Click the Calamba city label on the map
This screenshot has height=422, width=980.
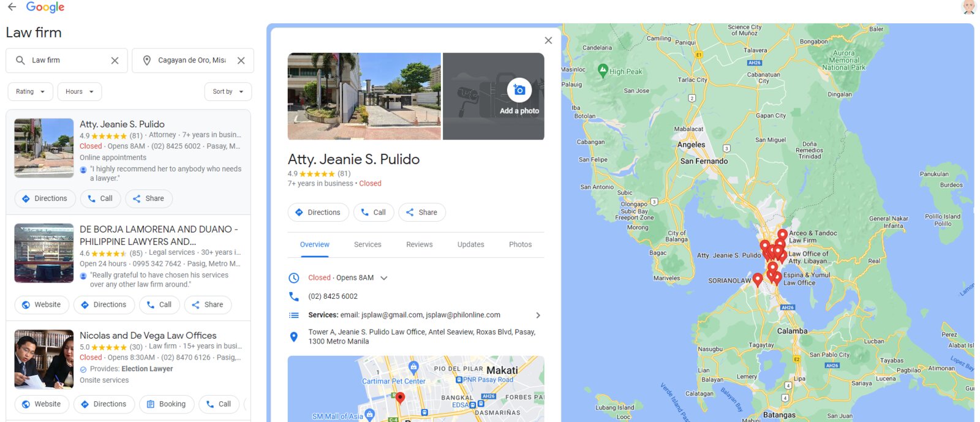tap(793, 331)
